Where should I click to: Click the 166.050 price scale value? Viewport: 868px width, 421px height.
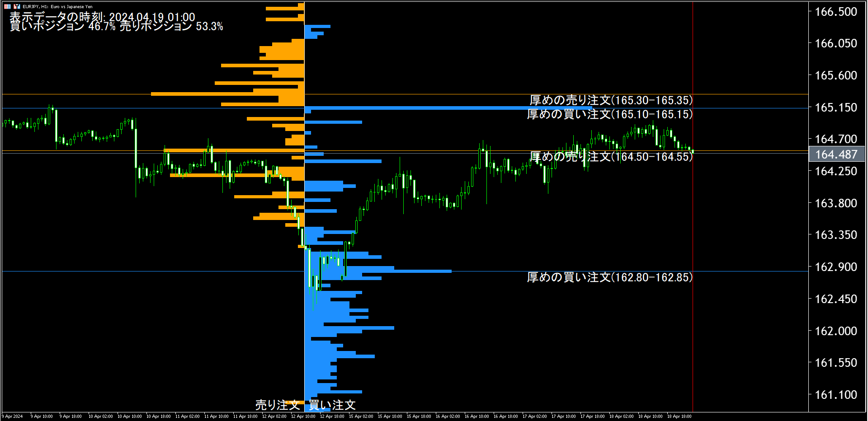[x=836, y=43]
